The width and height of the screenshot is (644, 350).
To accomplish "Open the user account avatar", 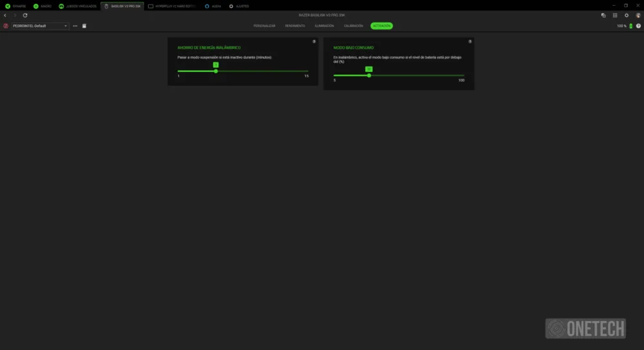I will 638,15.
